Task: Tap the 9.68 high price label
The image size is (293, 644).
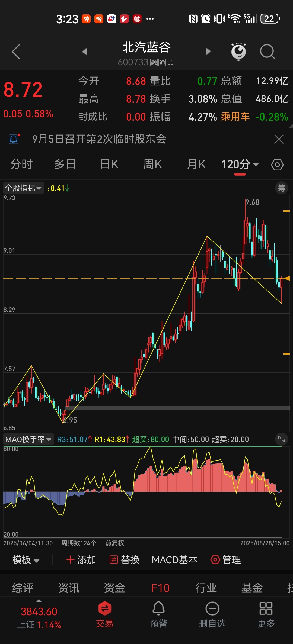Action: (x=252, y=202)
